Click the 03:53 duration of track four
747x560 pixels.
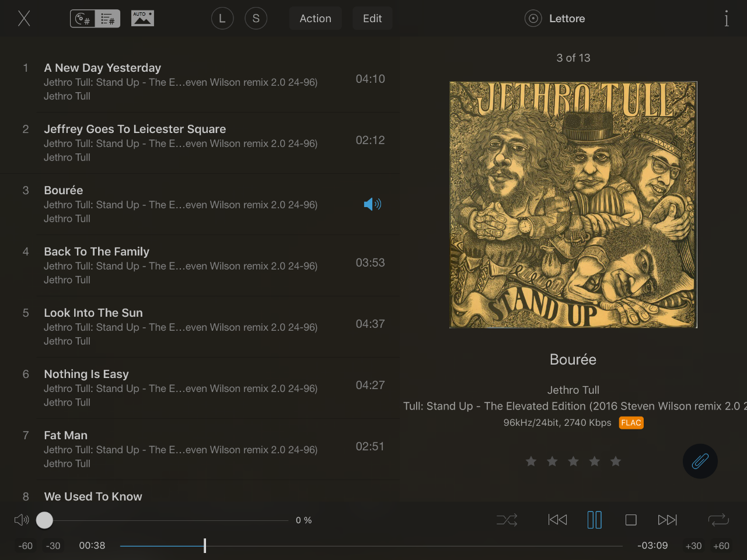[x=371, y=262]
